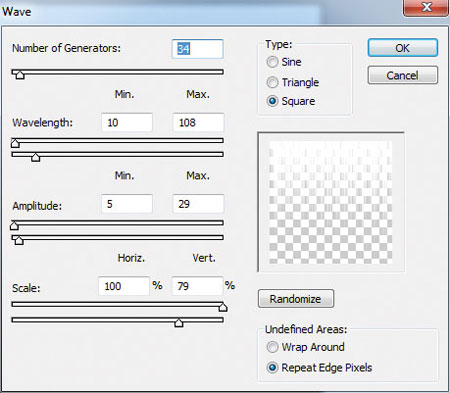Click the Wavelength Max field
The height and width of the screenshot is (393, 450).
pyautogui.click(x=198, y=122)
